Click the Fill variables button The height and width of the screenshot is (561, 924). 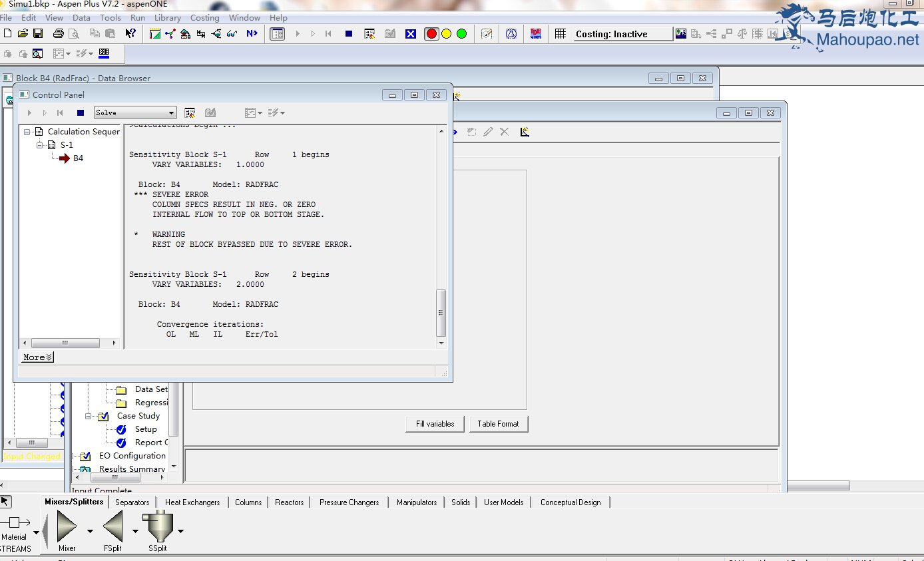coord(435,424)
